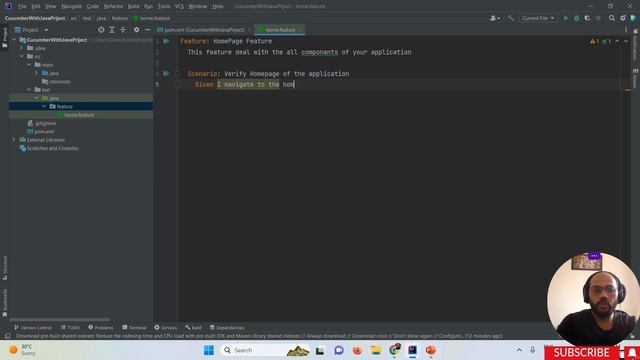Click the Select Opened File target icon

(101, 30)
